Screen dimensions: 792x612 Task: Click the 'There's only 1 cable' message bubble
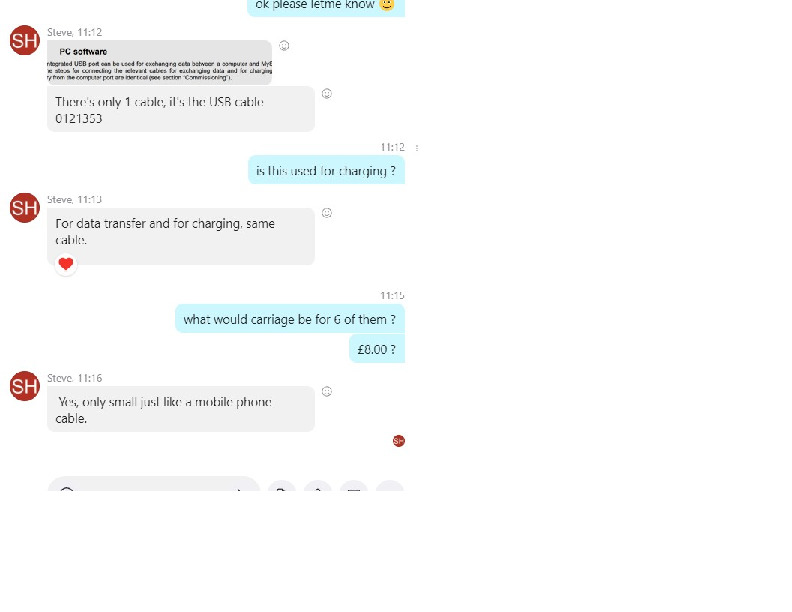pos(181,109)
